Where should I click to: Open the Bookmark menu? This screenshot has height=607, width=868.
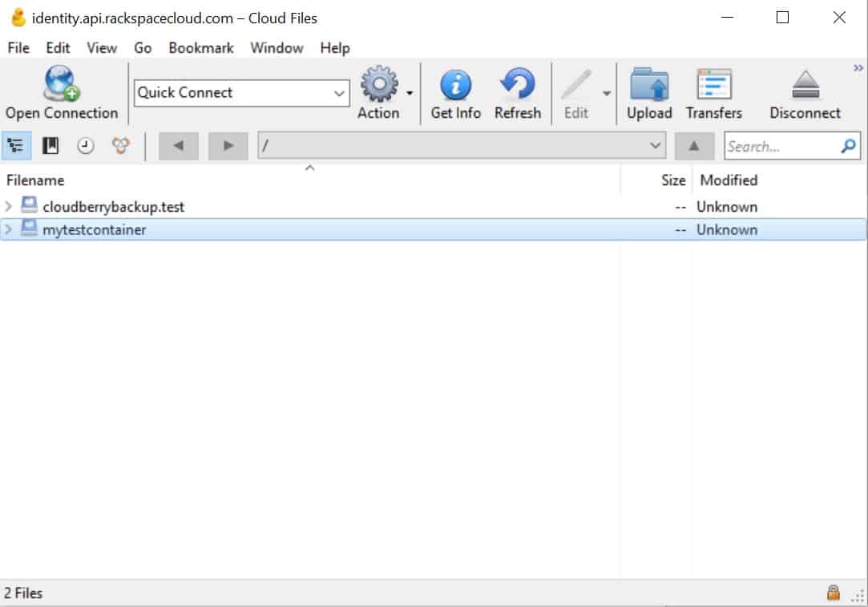point(201,48)
